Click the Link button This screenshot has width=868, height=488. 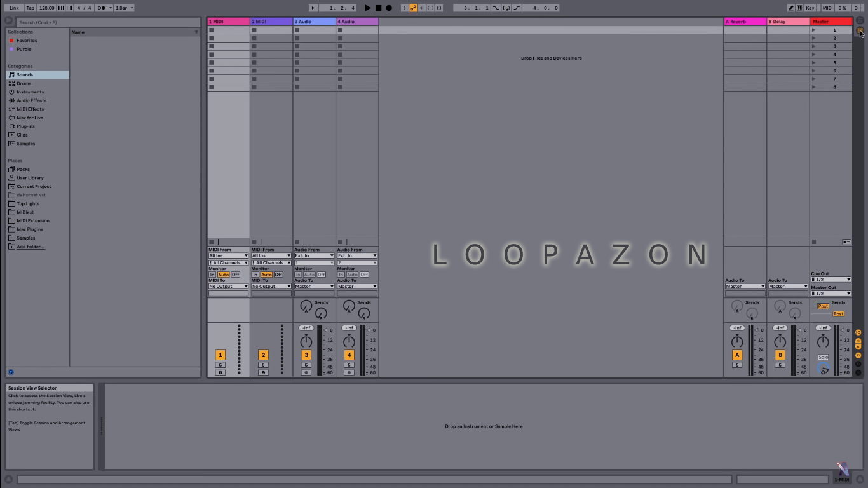(x=14, y=8)
